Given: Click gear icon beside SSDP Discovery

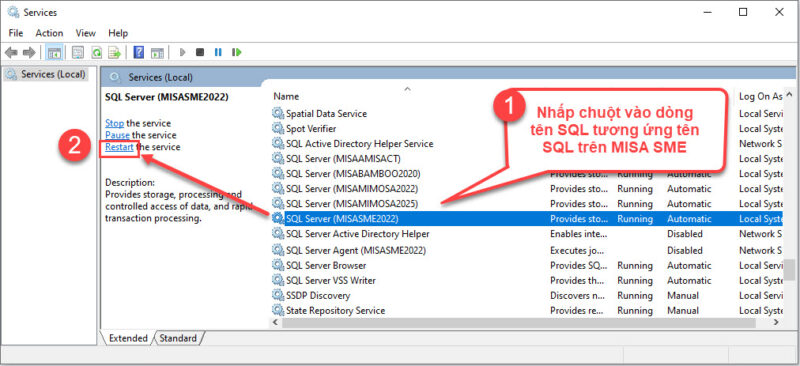Looking at the screenshot, I should coord(278,296).
